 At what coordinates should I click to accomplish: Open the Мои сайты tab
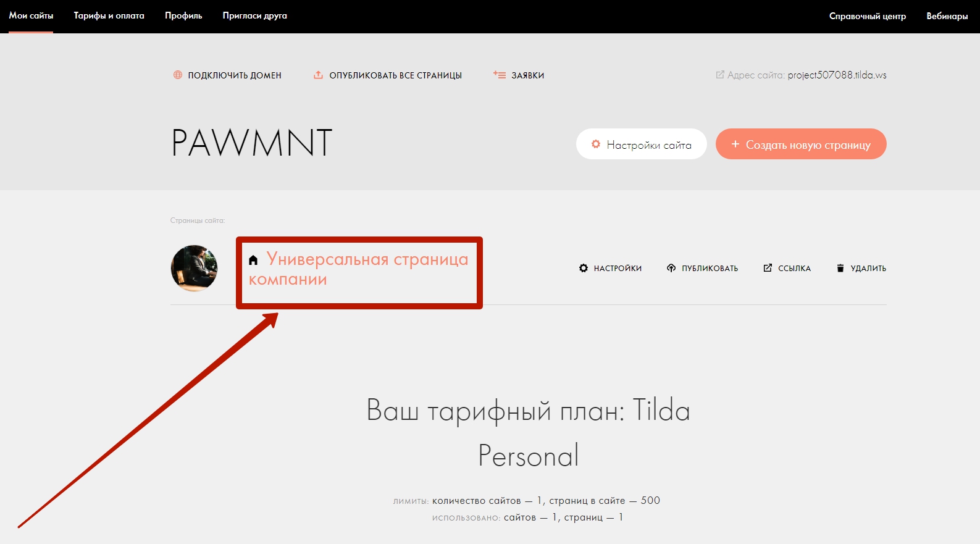point(31,15)
